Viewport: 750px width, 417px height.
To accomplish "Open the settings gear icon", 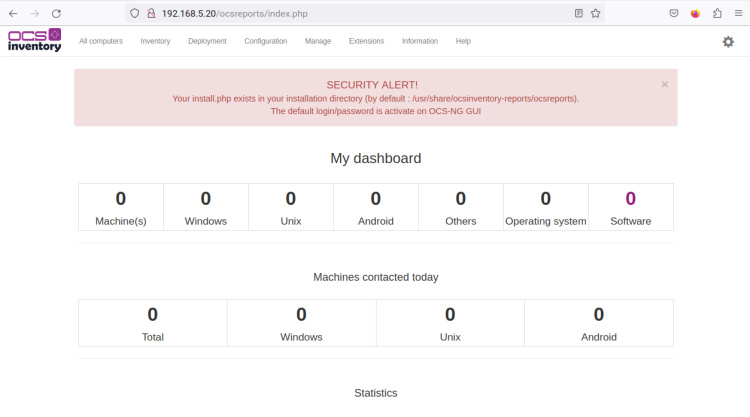I will [728, 42].
